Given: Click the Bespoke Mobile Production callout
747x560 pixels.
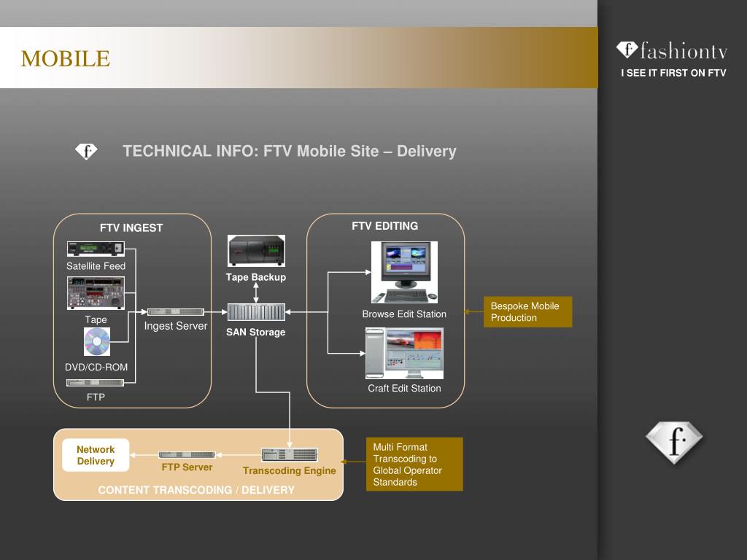Looking at the screenshot, I should 528,312.
